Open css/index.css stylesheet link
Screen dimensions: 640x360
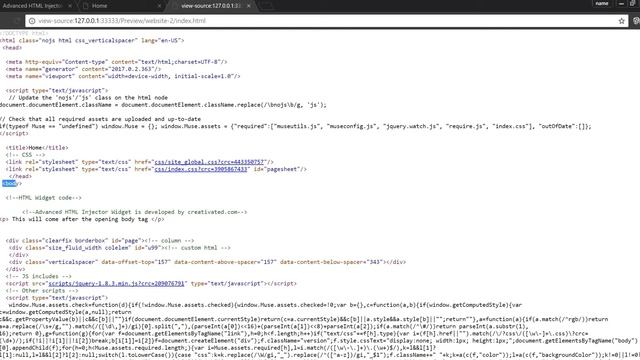[x=201, y=169]
